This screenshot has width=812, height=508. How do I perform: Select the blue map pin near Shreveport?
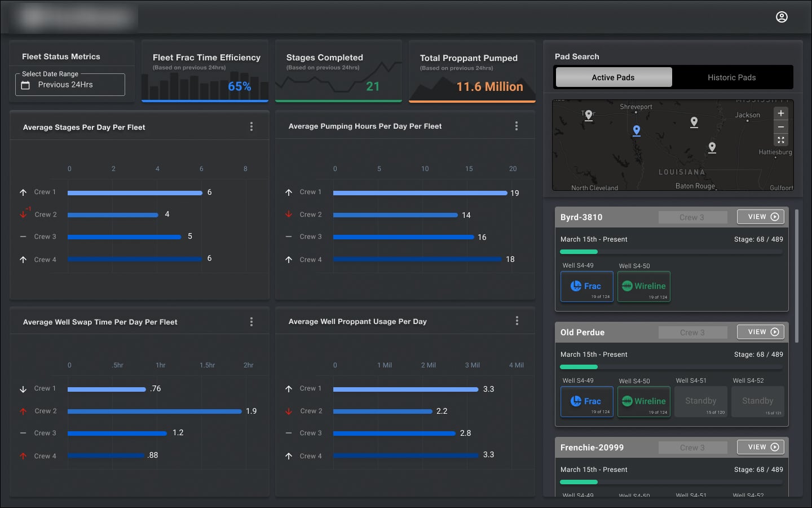pos(637,130)
